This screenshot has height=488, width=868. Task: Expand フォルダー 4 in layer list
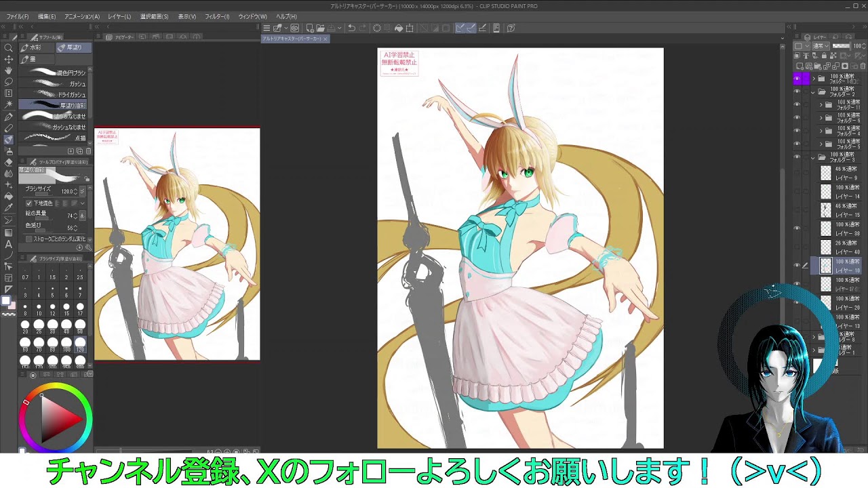click(821, 131)
